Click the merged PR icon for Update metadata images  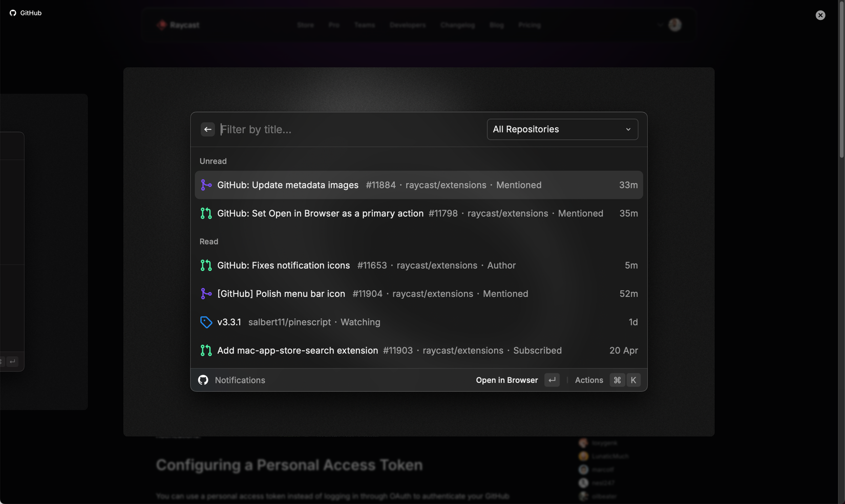[x=206, y=185]
